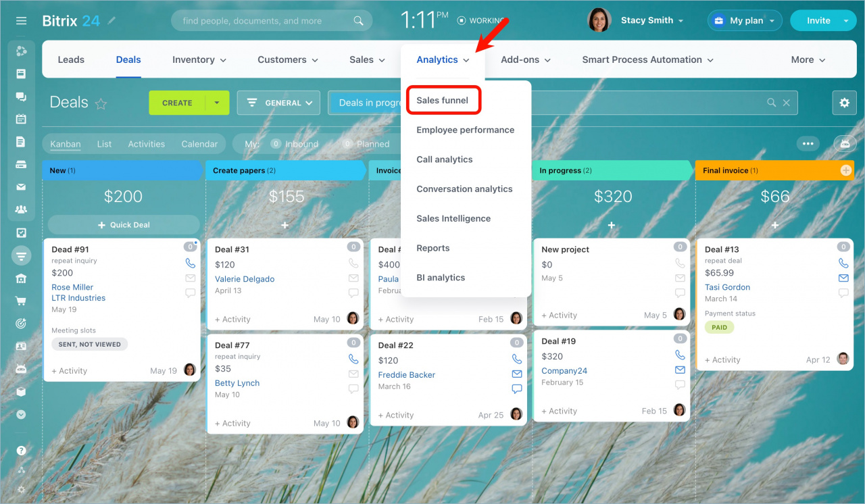This screenshot has height=504, width=865.
Task: Open the chat messenger sidebar icon
Action: point(21,97)
